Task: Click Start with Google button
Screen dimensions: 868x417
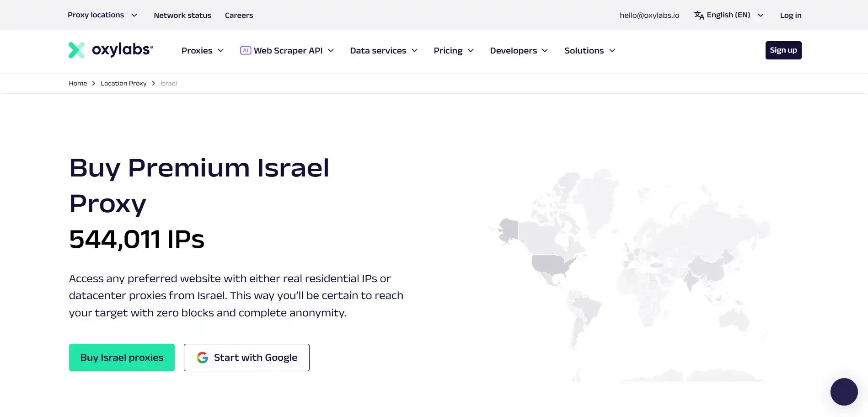Action: [246, 358]
